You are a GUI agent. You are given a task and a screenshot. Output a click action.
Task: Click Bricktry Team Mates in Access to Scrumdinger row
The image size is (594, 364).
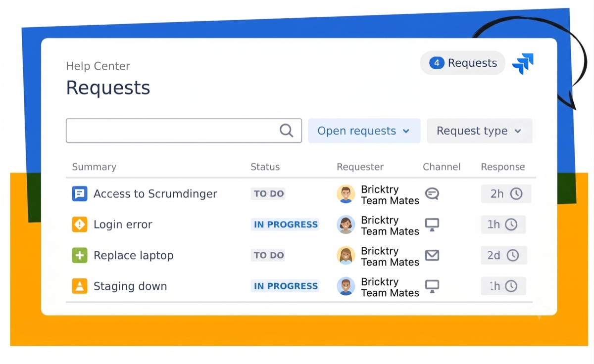click(x=390, y=195)
